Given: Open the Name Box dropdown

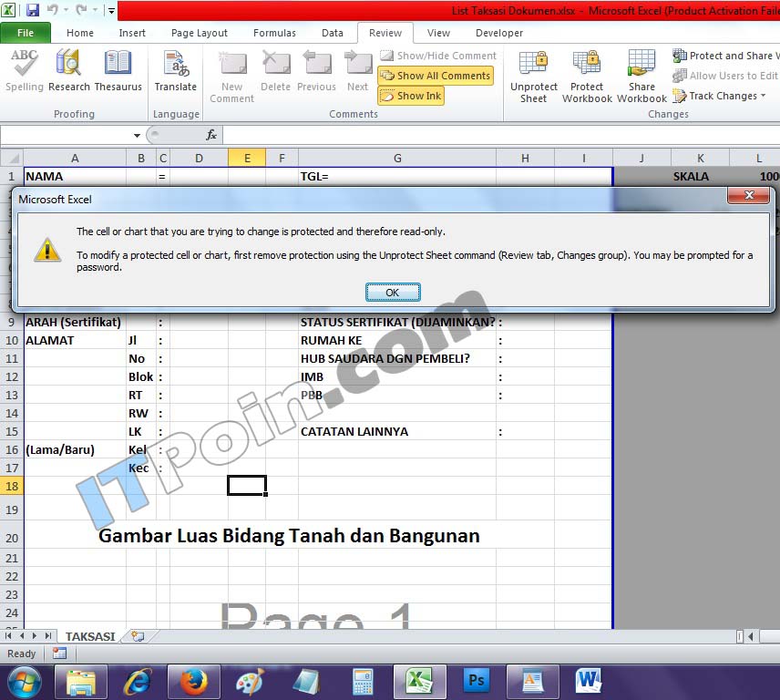Looking at the screenshot, I should pyautogui.click(x=137, y=135).
